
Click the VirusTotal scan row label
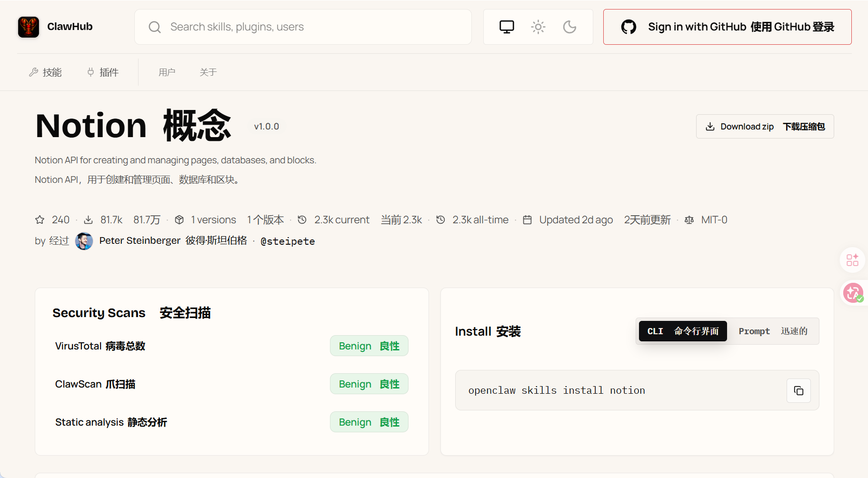pos(100,346)
